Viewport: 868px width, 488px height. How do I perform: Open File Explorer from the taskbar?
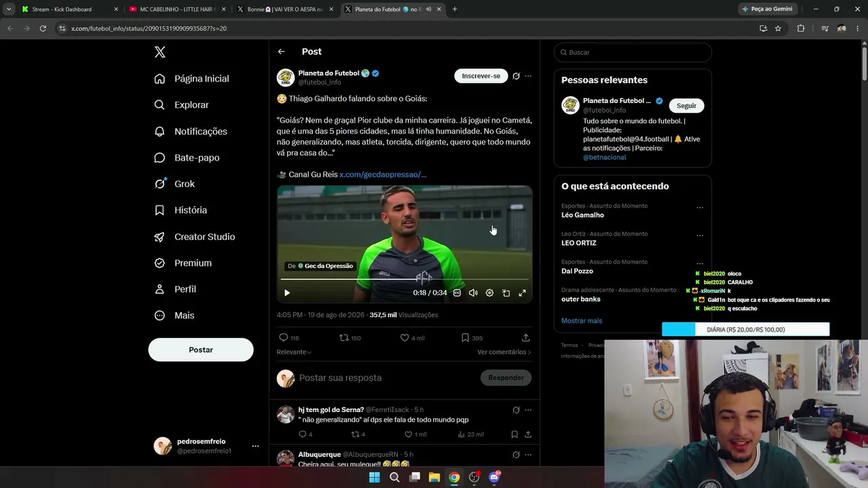(434, 477)
